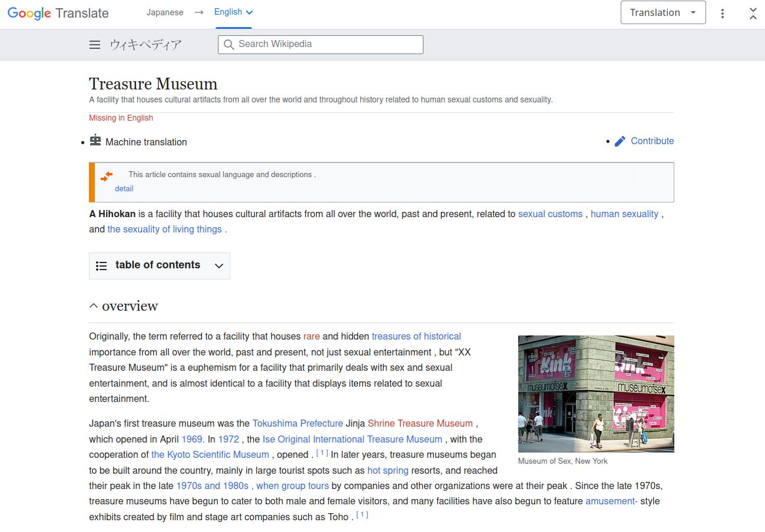The height and width of the screenshot is (532, 765).
Task: Click the Contribute link
Action: pos(653,141)
